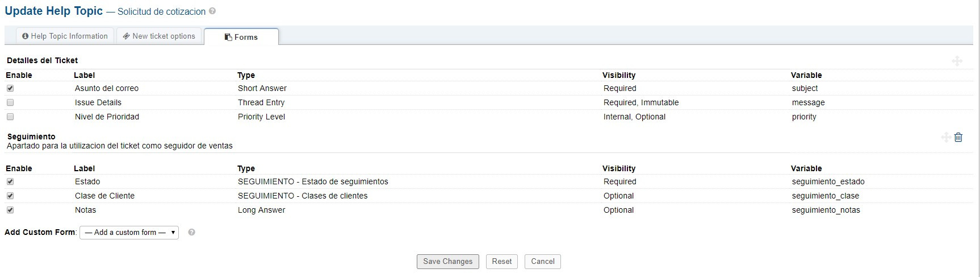Image resolution: width=980 pixels, height=277 pixels.
Task: Click the move handle icon for Detalles del Ticket
Action: tap(957, 61)
